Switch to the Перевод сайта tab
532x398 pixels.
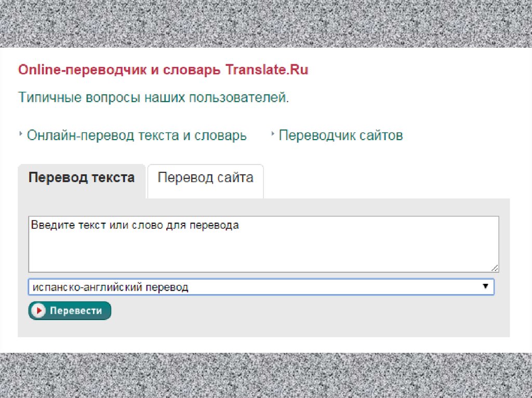click(206, 181)
